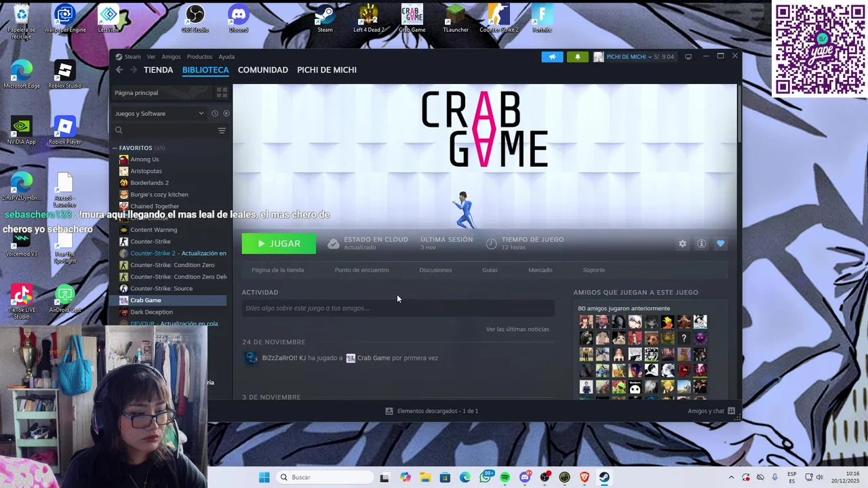
Task: Open the PICHI DE MICHI profile tab
Action: [327, 70]
